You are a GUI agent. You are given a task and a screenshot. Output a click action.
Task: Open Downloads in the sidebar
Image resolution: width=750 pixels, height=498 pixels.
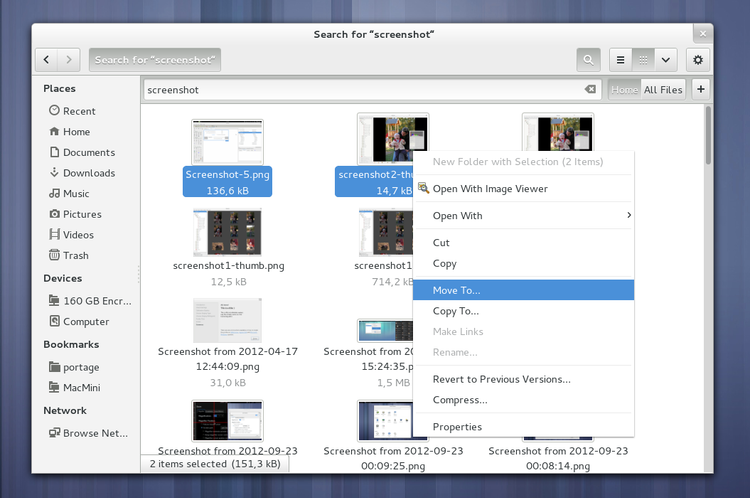point(88,173)
